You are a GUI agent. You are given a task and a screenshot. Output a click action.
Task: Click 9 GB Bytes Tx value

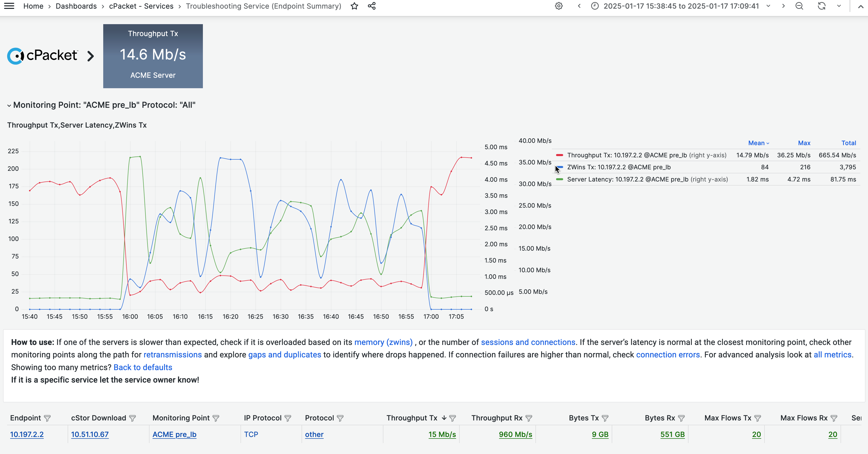pyautogui.click(x=600, y=434)
